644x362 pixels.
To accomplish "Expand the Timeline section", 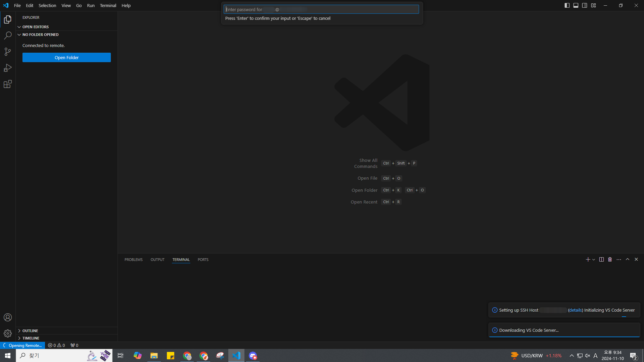I will [x=66, y=338].
